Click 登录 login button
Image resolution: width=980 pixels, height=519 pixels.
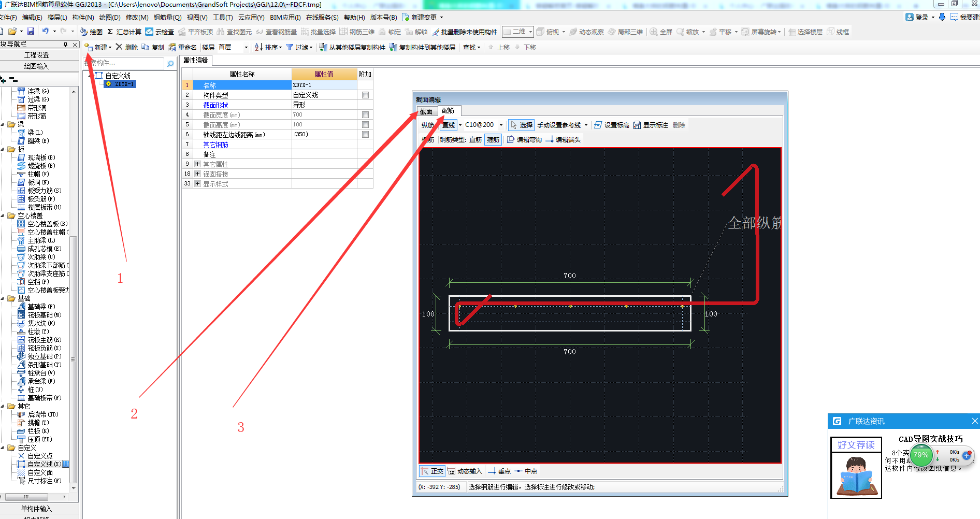click(918, 17)
